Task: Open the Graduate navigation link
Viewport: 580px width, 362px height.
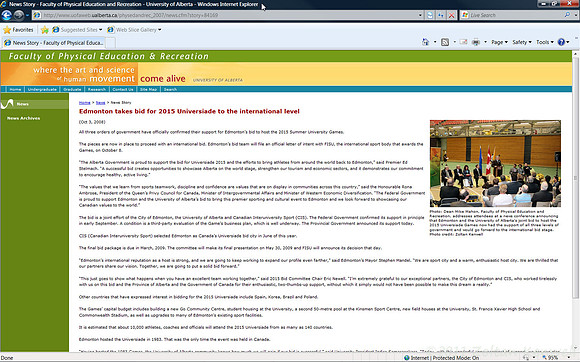Action: pos(72,89)
